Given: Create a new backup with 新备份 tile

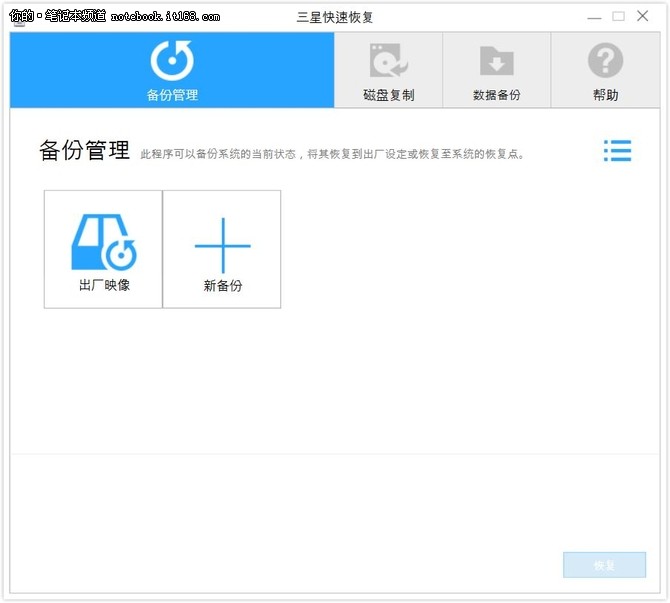Looking at the screenshot, I should click(x=222, y=249).
